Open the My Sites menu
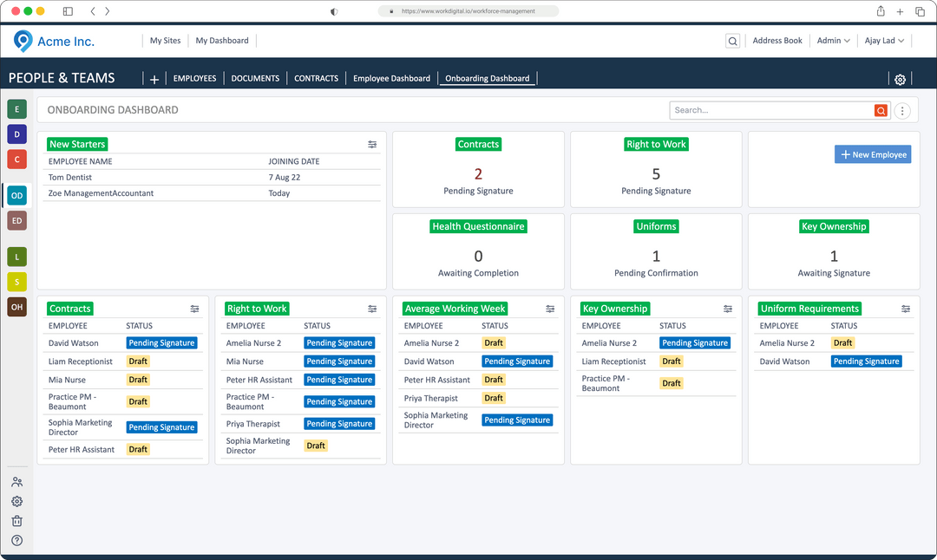Viewport: 937px width, 560px height. point(165,40)
